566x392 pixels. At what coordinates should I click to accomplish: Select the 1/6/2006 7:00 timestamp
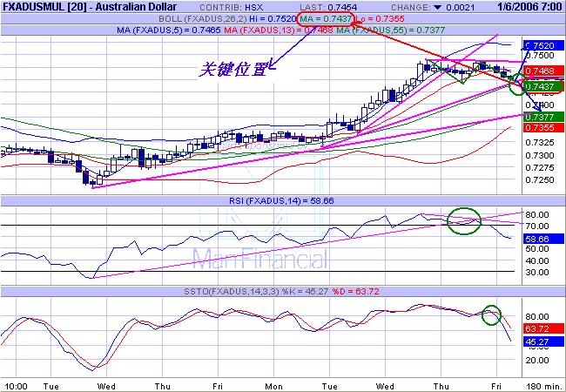point(528,6)
